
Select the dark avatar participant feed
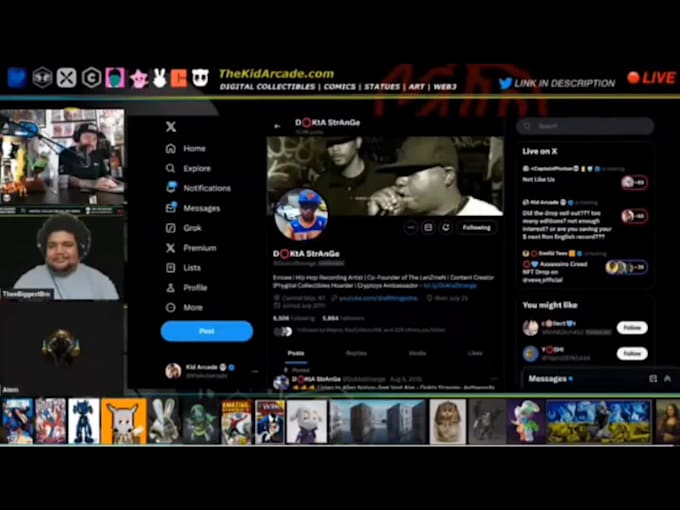click(62, 347)
